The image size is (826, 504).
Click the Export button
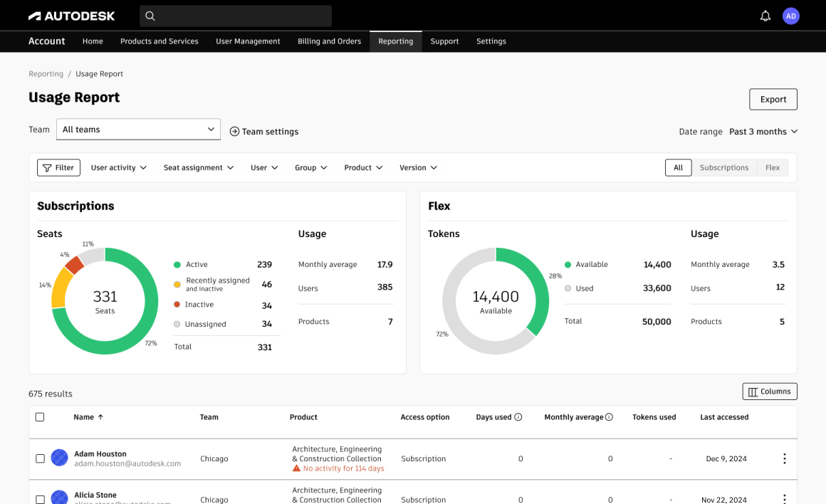click(x=773, y=100)
